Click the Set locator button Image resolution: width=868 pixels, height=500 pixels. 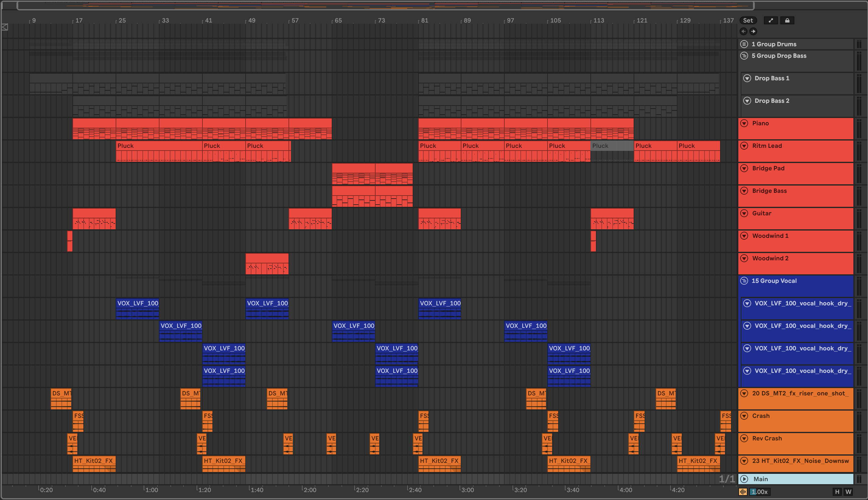click(x=748, y=20)
